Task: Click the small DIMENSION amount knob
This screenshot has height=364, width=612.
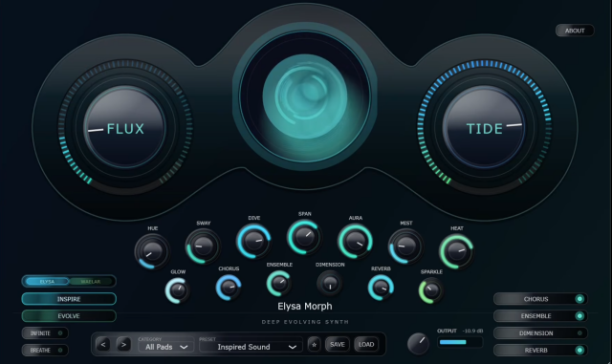Action: click(330, 284)
